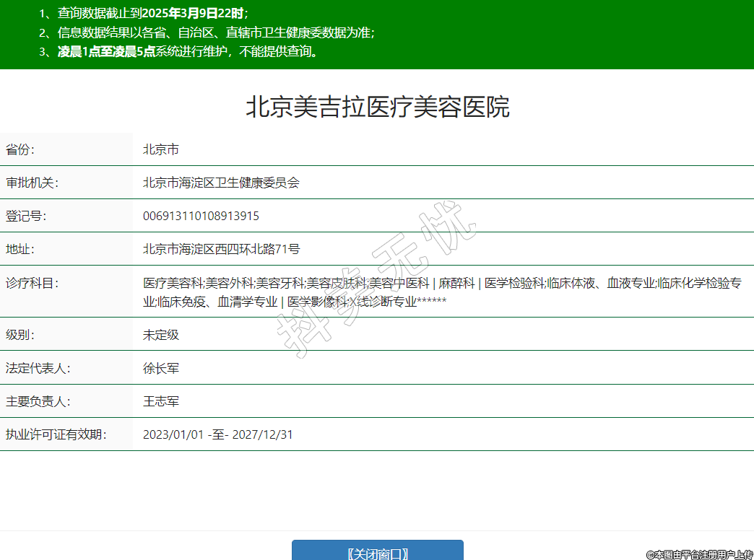Click the validity period 2023/01/01 -至- 2027/12/31
Screen dimensions: 754x560
coord(217,434)
